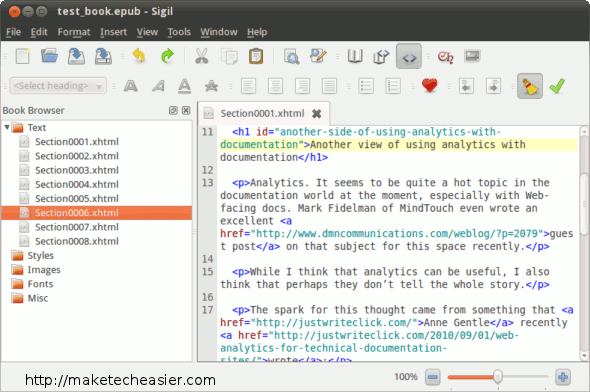This screenshot has width=590, height=392.
Task: Toggle the Tidy clean broom icon
Action: click(530, 86)
